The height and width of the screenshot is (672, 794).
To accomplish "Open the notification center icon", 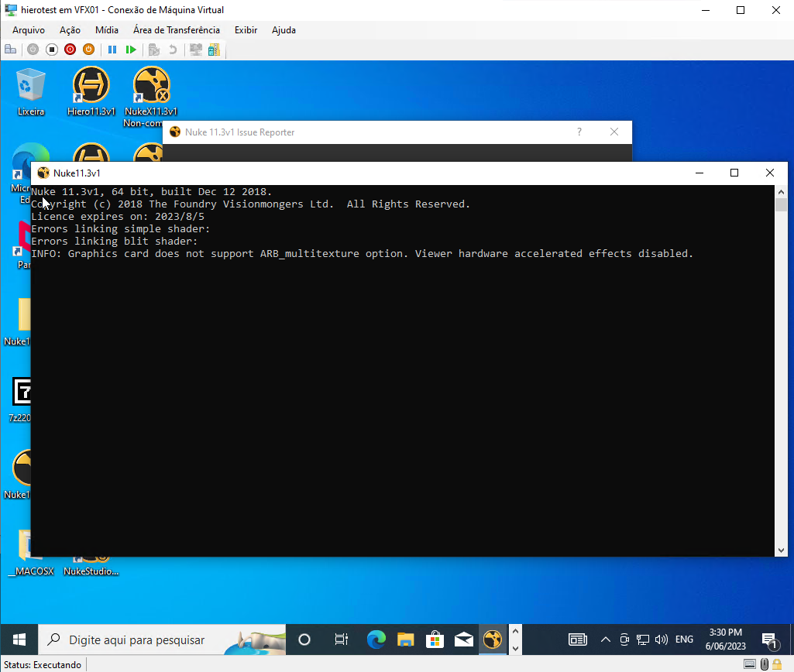I will (769, 640).
